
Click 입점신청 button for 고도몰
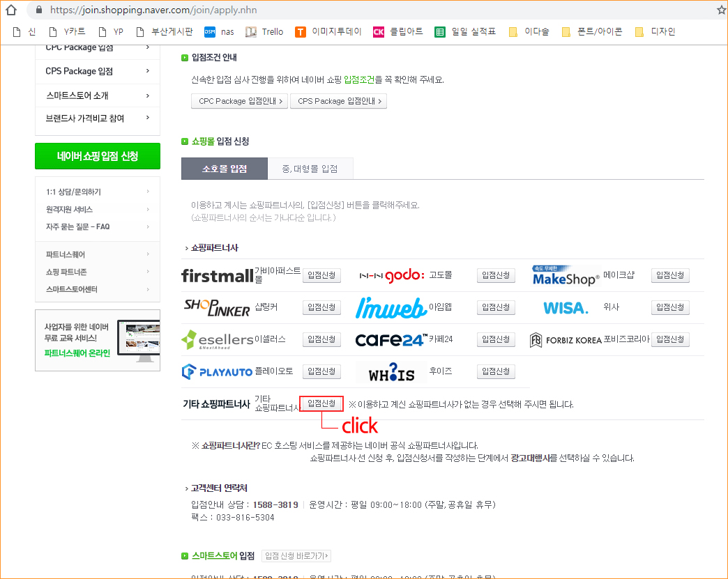[x=496, y=275]
